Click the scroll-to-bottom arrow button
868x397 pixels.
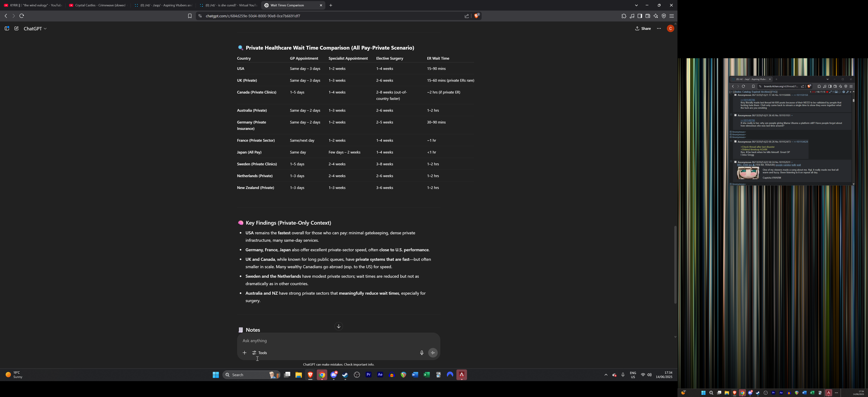coord(339,326)
